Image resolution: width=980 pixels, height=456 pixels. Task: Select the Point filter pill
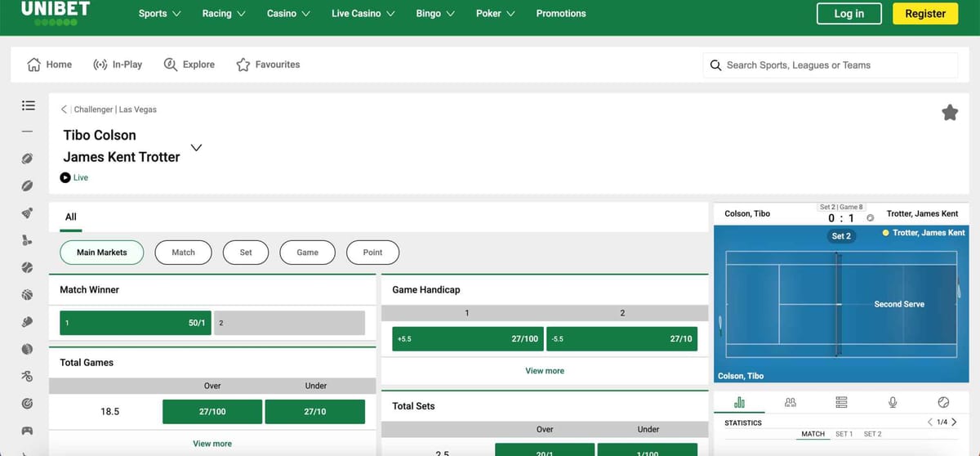[372, 253]
